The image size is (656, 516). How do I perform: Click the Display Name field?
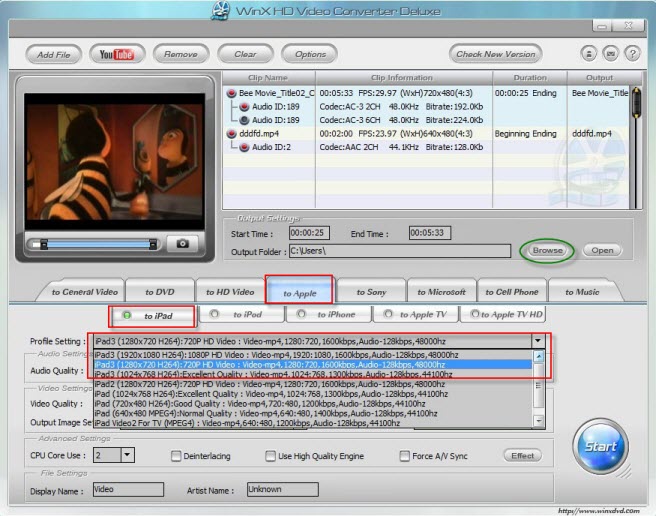click(128, 489)
